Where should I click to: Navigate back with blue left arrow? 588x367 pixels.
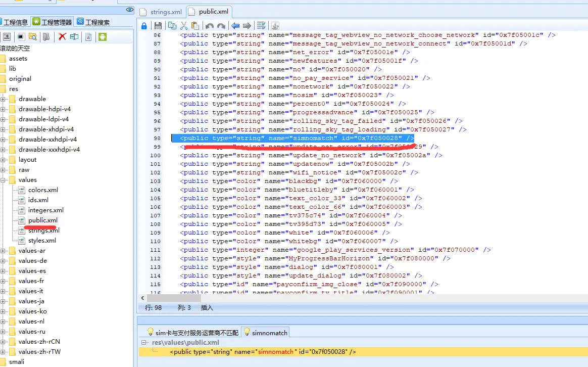(235, 25)
